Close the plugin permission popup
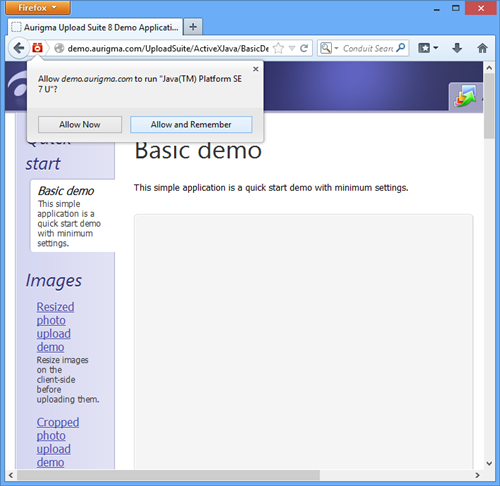The image size is (500, 486). pyautogui.click(x=256, y=69)
